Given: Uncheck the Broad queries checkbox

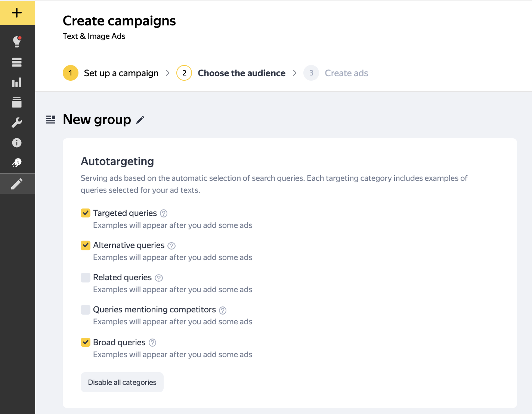Looking at the screenshot, I should 86,342.
